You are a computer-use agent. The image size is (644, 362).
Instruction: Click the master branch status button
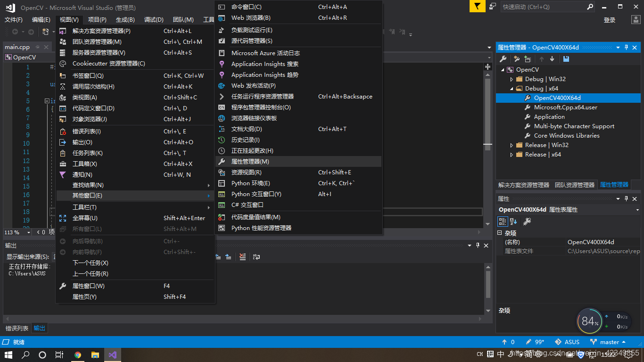pos(609,342)
